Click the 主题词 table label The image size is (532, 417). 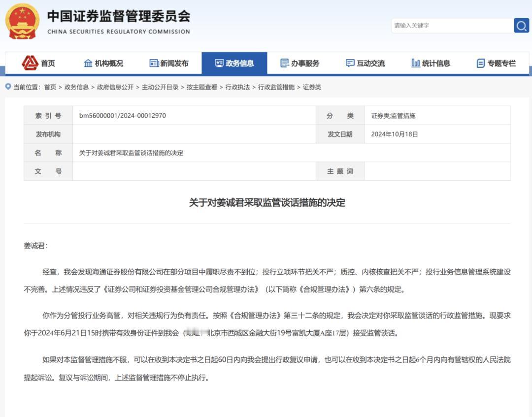(340, 171)
